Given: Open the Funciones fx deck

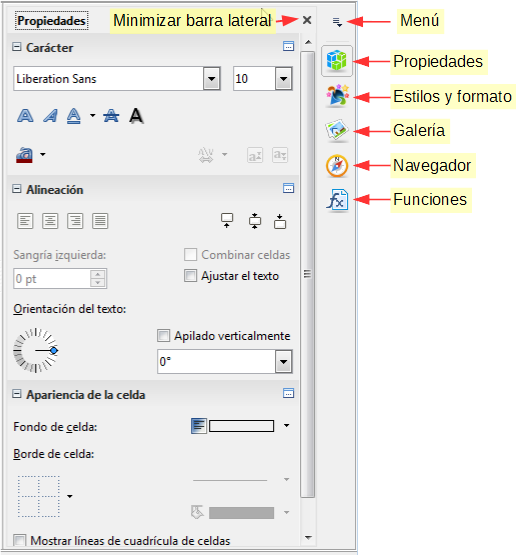Looking at the screenshot, I should (337, 200).
